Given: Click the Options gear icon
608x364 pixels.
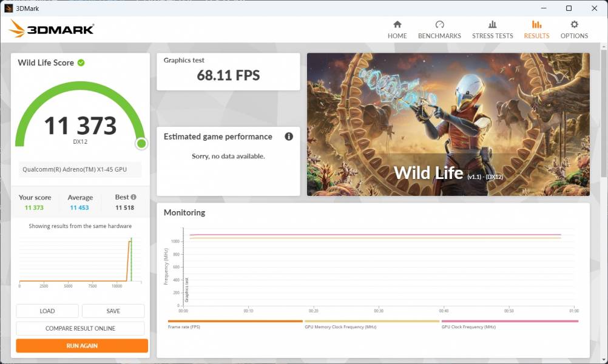Looking at the screenshot, I should tap(574, 24).
